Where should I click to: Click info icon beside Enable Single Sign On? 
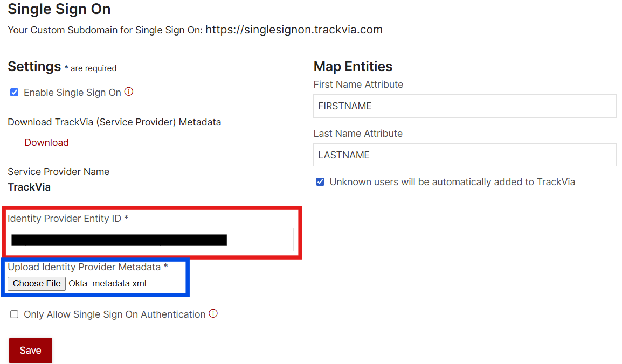coord(128,92)
